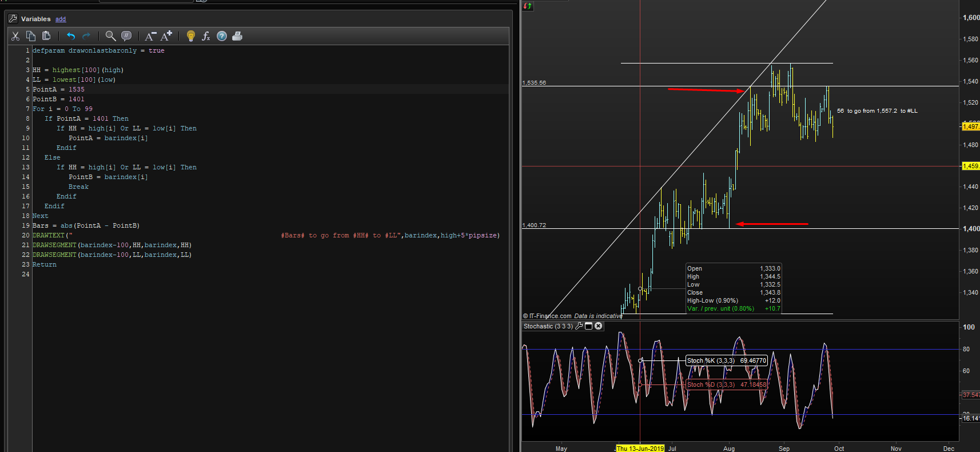Image resolution: width=980 pixels, height=452 pixels.
Task: Click the Stoch %D (3,3,3) value label
Action: 726,384
